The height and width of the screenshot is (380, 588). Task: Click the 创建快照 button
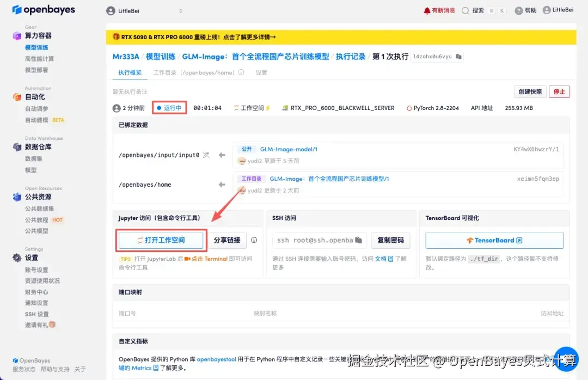tap(530, 92)
